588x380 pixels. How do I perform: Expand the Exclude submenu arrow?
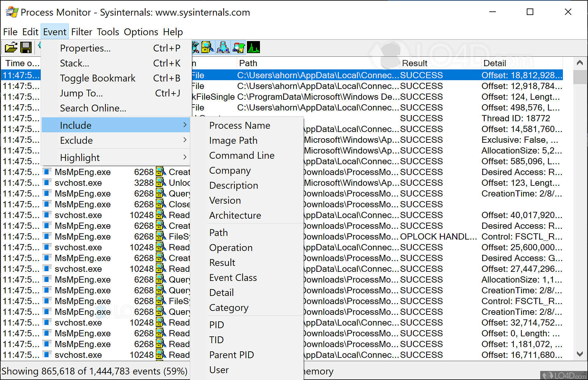click(185, 140)
